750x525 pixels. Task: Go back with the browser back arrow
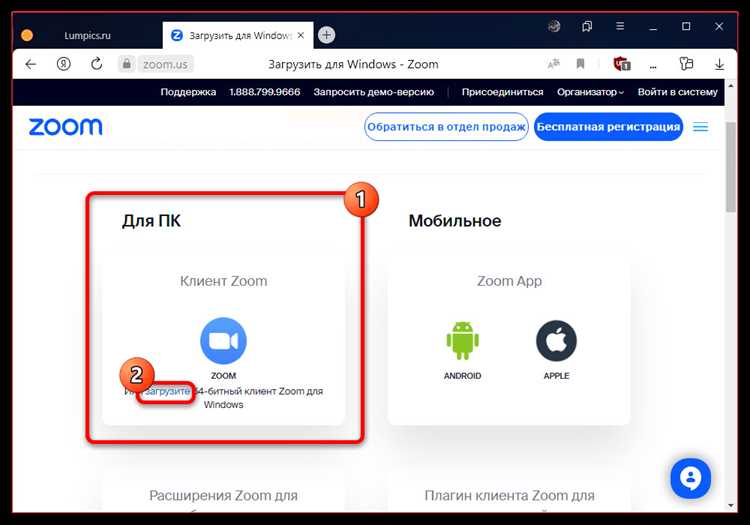pyautogui.click(x=31, y=64)
